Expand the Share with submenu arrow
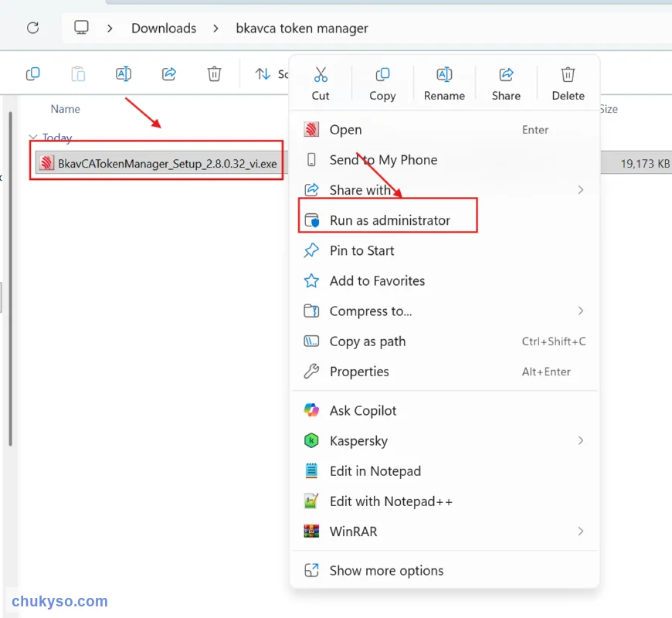Screen dimensions: 672x618 (x=581, y=190)
